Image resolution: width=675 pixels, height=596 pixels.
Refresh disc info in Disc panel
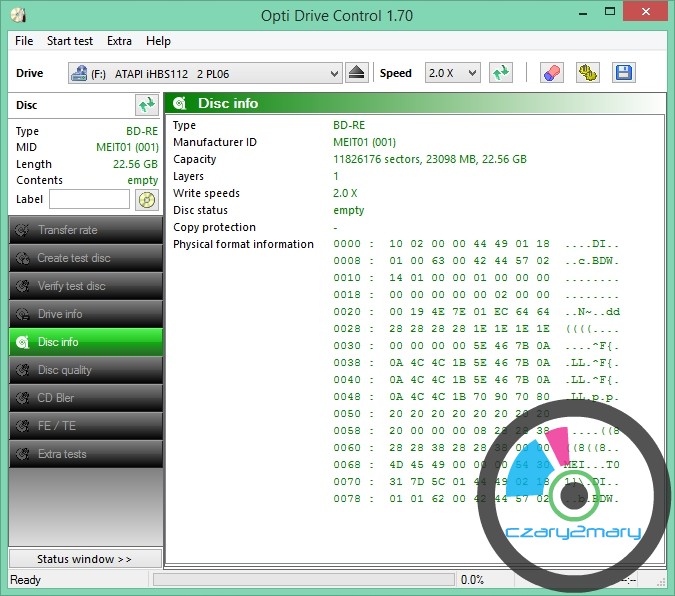146,104
